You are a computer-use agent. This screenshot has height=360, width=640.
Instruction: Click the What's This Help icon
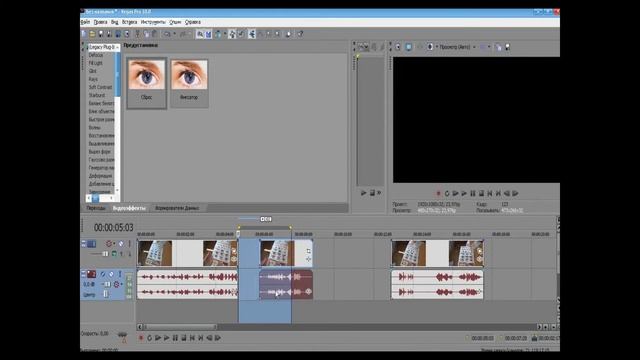click(x=300, y=34)
